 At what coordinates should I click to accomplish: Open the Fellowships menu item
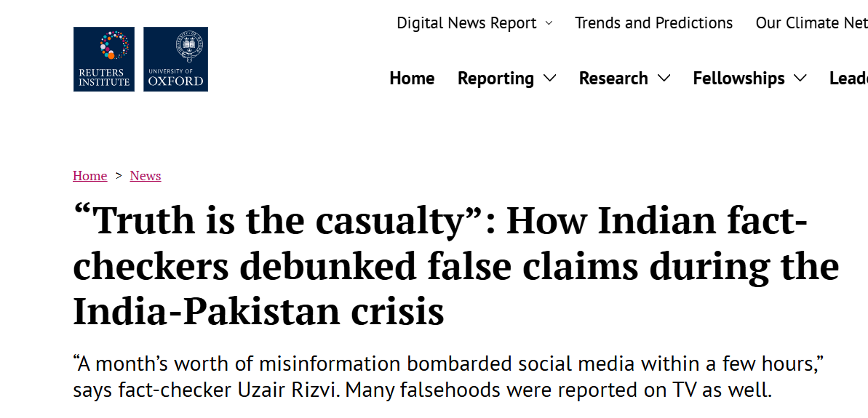(x=738, y=79)
